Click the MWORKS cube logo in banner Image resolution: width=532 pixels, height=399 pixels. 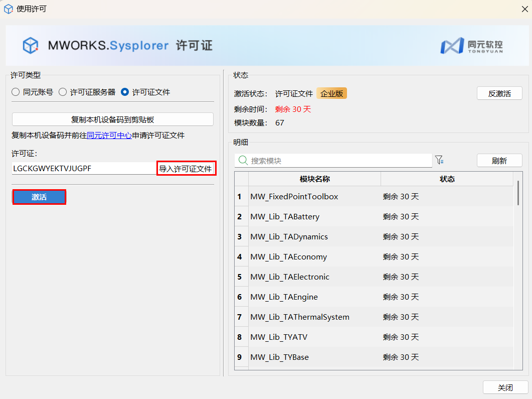31,46
